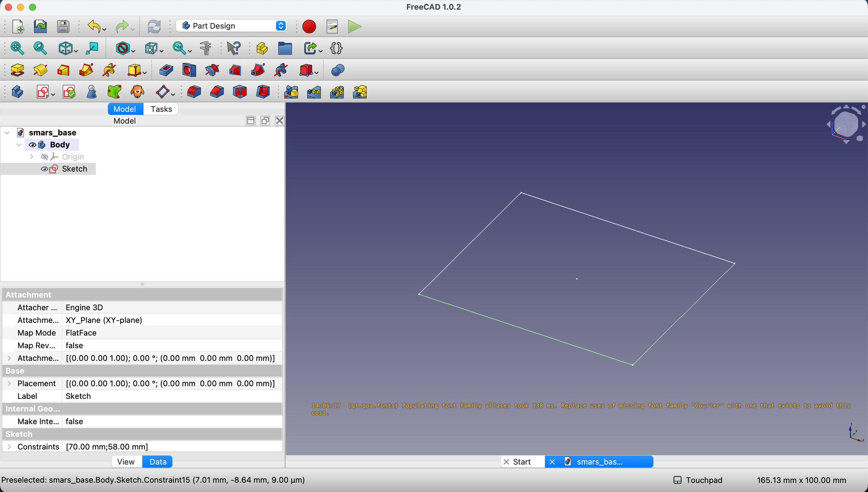Select the Chamfer tool
This screenshot has height=492, width=868.
coord(217,92)
